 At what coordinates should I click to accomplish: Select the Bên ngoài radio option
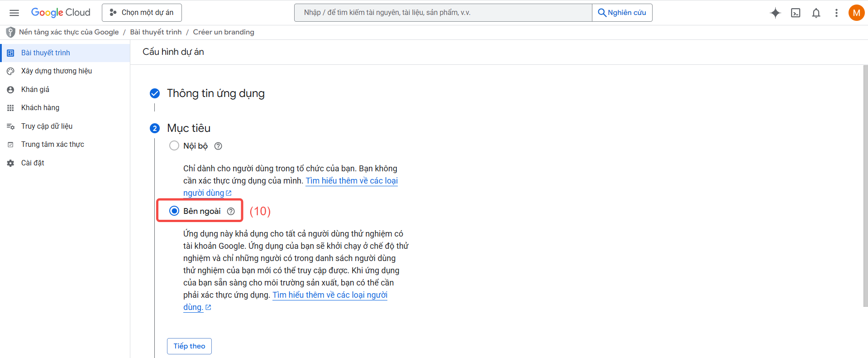pyautogui.click(x=174, y=211)
